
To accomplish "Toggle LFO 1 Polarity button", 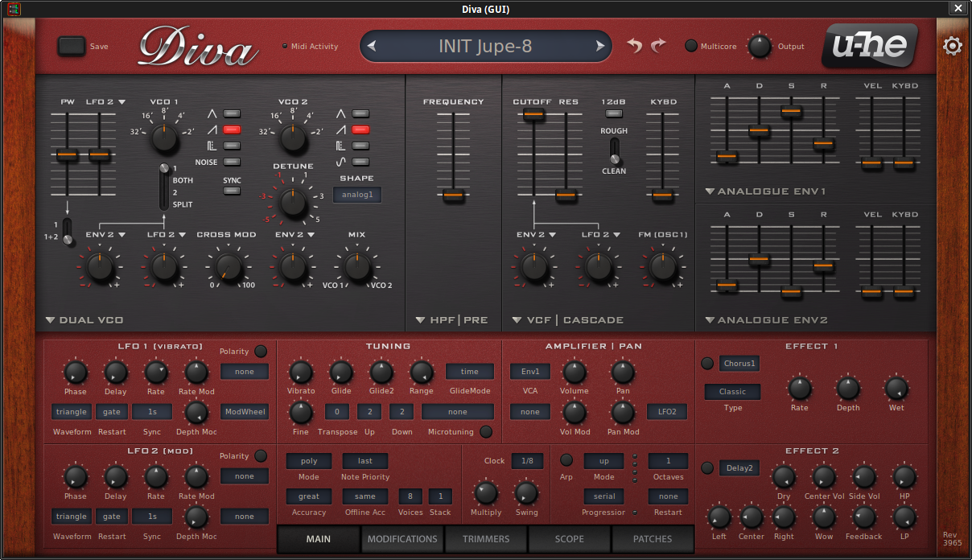I will (x=261, y=352).
